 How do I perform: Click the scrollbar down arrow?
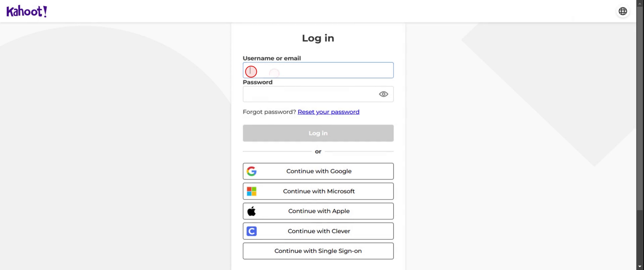click(640, 267)
